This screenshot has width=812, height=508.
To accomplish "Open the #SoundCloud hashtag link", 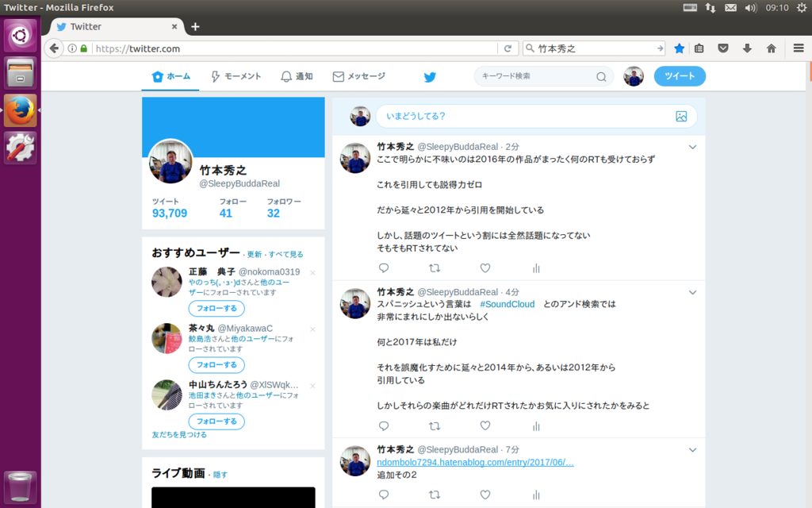I will coord(507,304).
